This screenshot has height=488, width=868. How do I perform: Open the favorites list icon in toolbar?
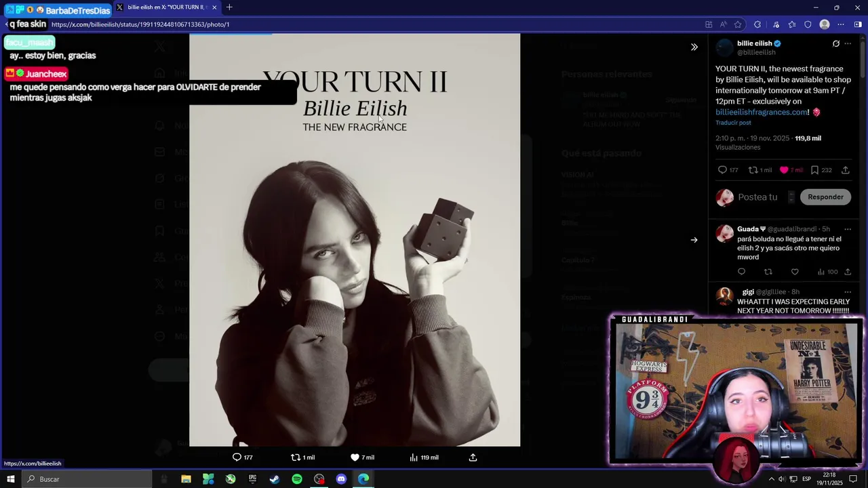coord(792,24)
